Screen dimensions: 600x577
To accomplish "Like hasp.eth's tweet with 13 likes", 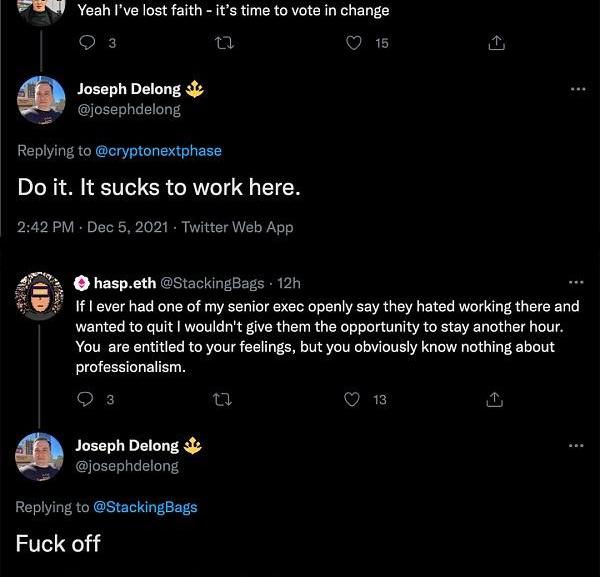I will pyautogui.click(x=352, y=399).
